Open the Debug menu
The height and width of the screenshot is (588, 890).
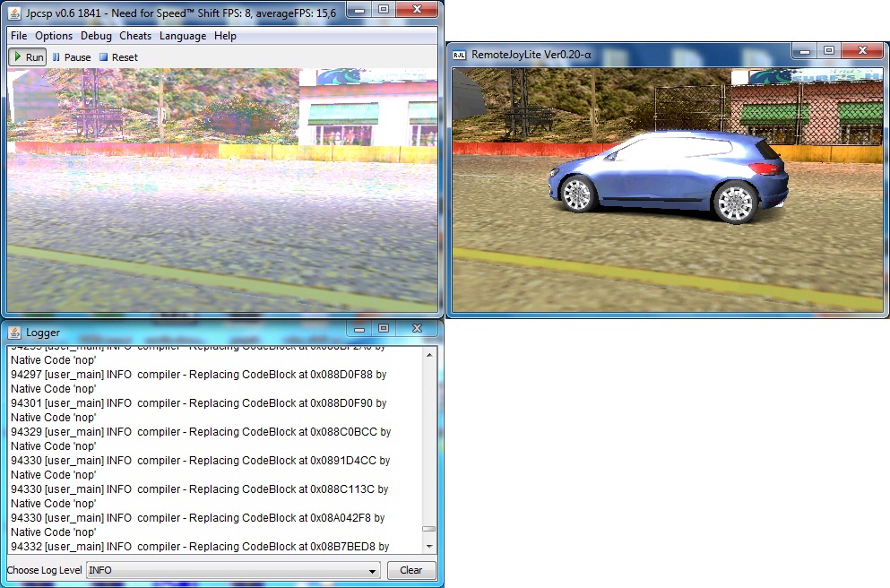coord(96,36)
